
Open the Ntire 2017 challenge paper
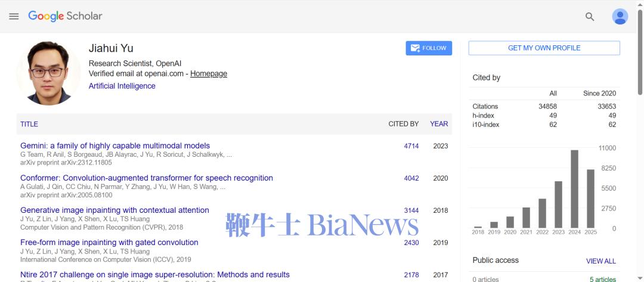(x=155, y=275)
